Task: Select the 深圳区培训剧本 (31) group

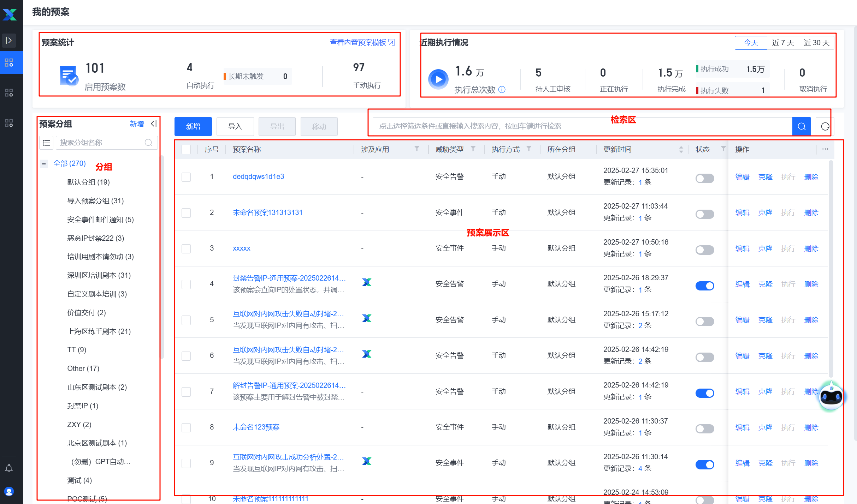Action: click(x=99, y=275)
